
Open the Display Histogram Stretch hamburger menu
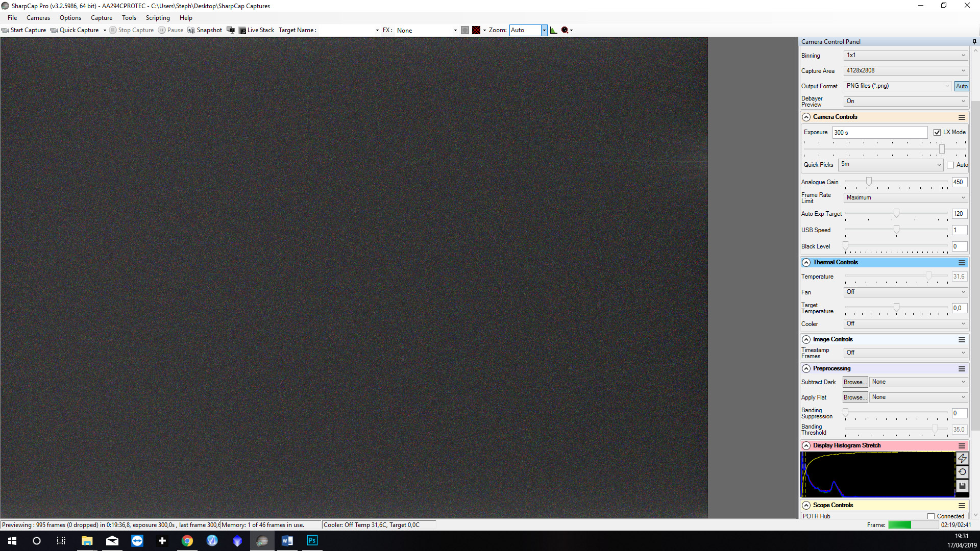(962, 446)
